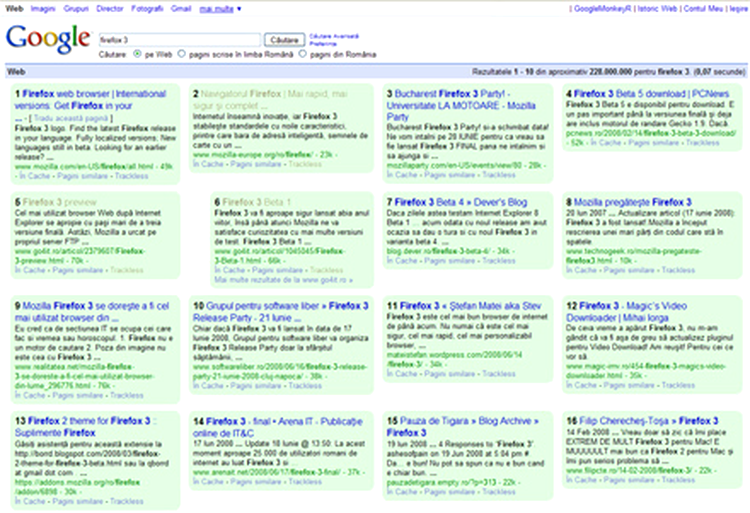Image resolution: width=750 pixels, height=513 pixels.
Task: Open 'În Cache' link for result 1
Action: click(34, 176)
